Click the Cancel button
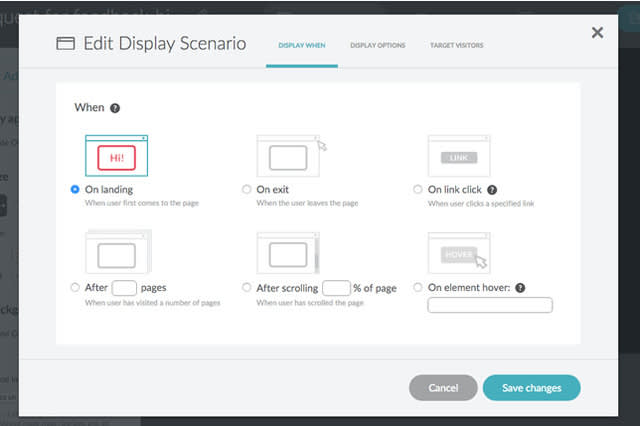640x426 pixels. pos(443,388)
